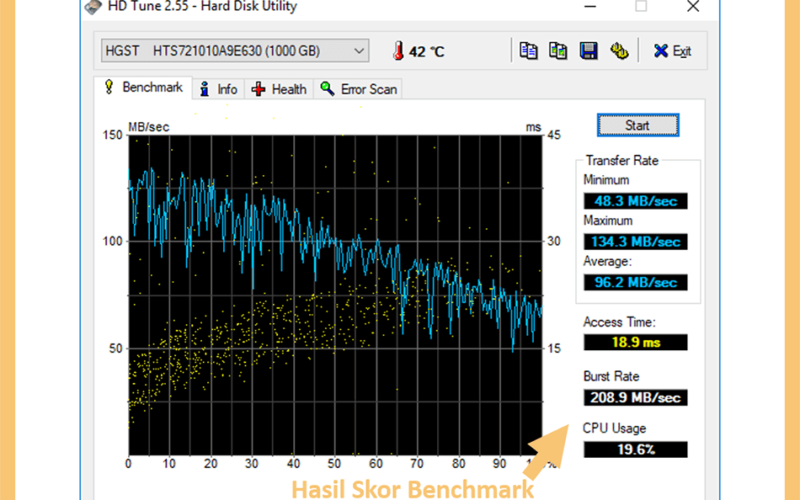Viewport: 800px width, 500px height.
Task: Switch to the Error Scan tab
Action: [x=358, y=89]
